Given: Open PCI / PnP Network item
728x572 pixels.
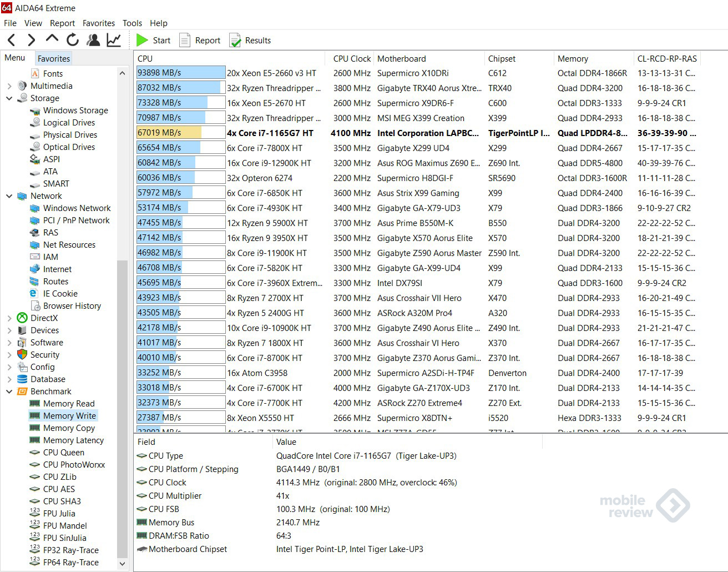Looking at the screenshot, I should click(x=76, y=220).
